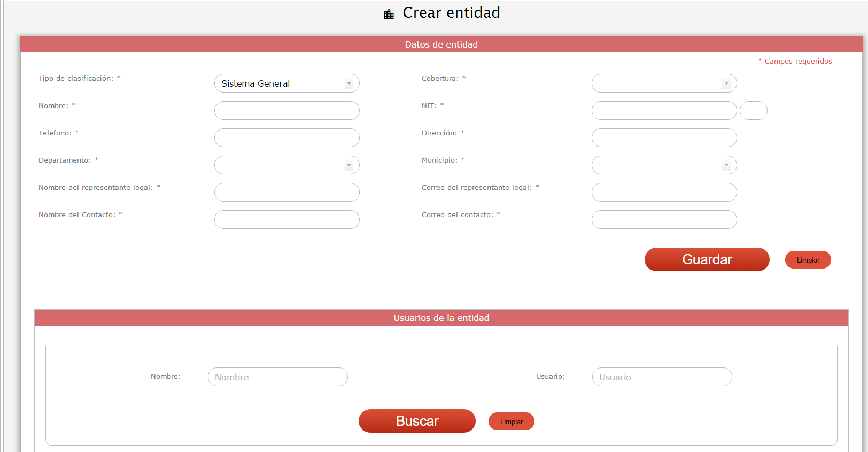Focus the Dirección input field
868x452 pixels.
click(664, 138)
